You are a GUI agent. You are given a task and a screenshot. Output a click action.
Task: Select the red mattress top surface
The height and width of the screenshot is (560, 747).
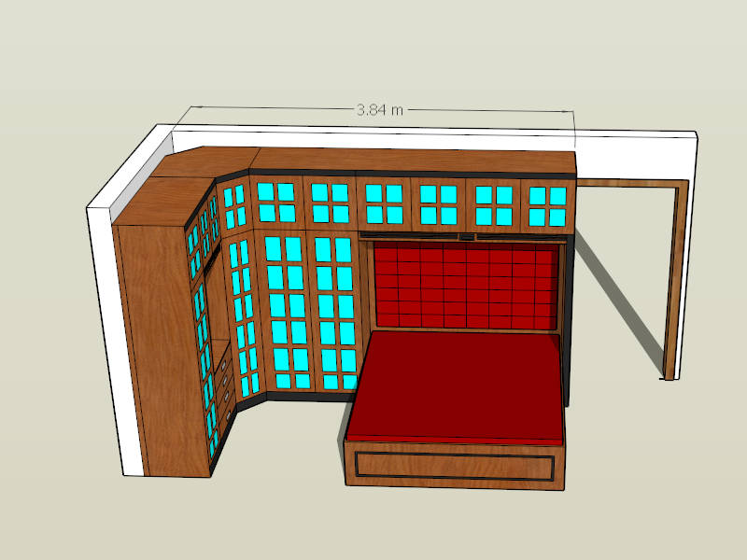(x=458, y=383)
